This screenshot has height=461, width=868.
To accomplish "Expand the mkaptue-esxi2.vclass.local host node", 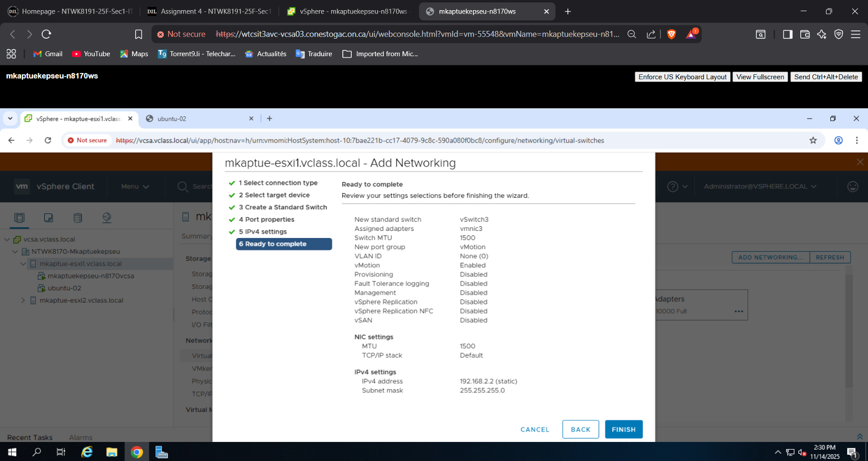I will (23, 300).
